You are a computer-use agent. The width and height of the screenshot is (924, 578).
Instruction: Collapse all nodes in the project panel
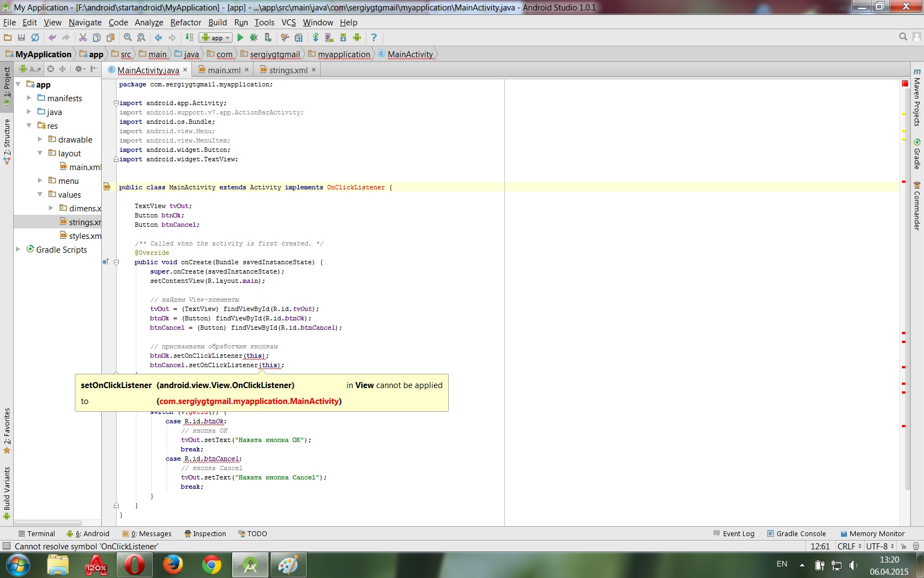point(63,69)
